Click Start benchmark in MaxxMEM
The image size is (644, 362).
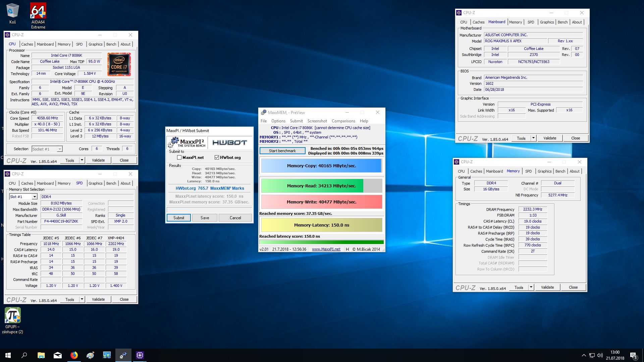(x=282, y=151)
